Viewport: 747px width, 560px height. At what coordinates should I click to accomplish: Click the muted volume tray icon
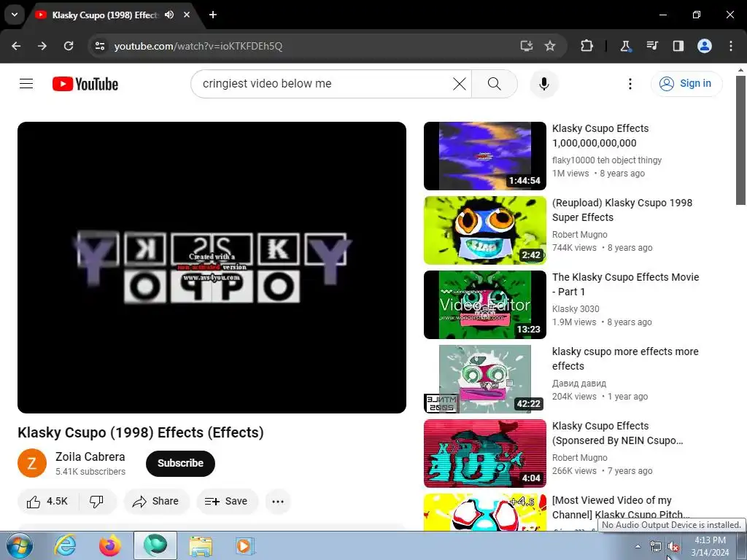pos(673,547)
